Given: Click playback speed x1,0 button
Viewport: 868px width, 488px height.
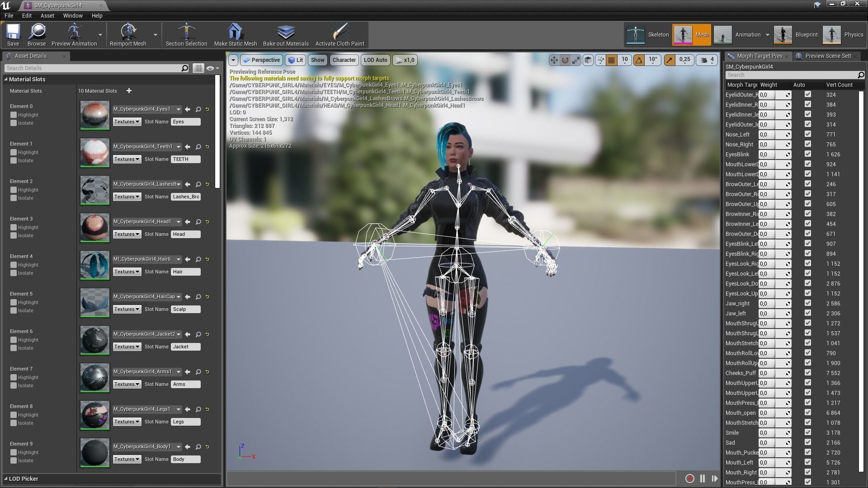Looking at the screenshot, I should pos(405,60).
